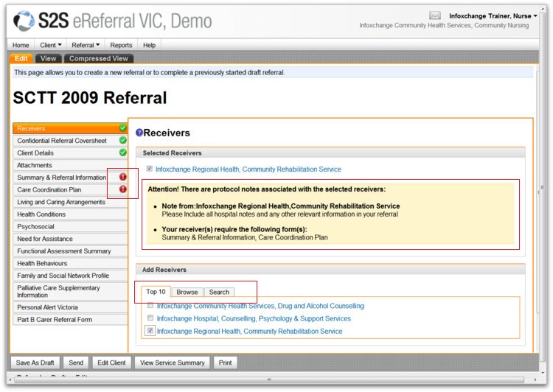Image resolution: width=553 pixels, height=392 pixels.
Task: Check Counselling, Psychology & Support Services receiver
Action: click(x=150, y=318)
